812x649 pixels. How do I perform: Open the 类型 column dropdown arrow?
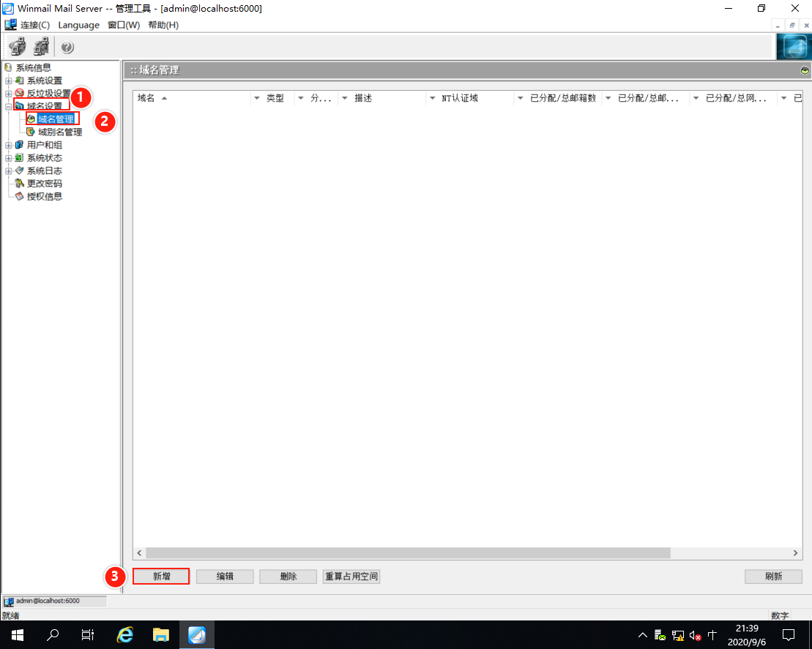pyautogui.click(x=300, y=98)
